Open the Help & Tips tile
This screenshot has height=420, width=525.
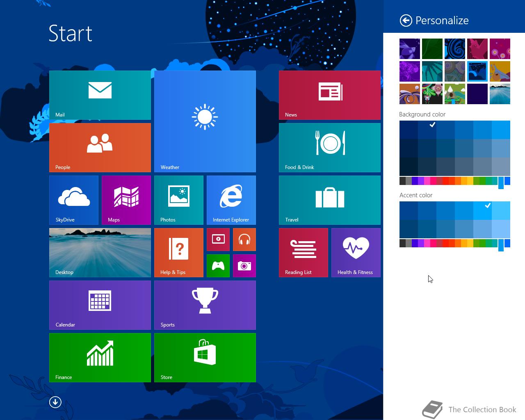tap(179, 253)
